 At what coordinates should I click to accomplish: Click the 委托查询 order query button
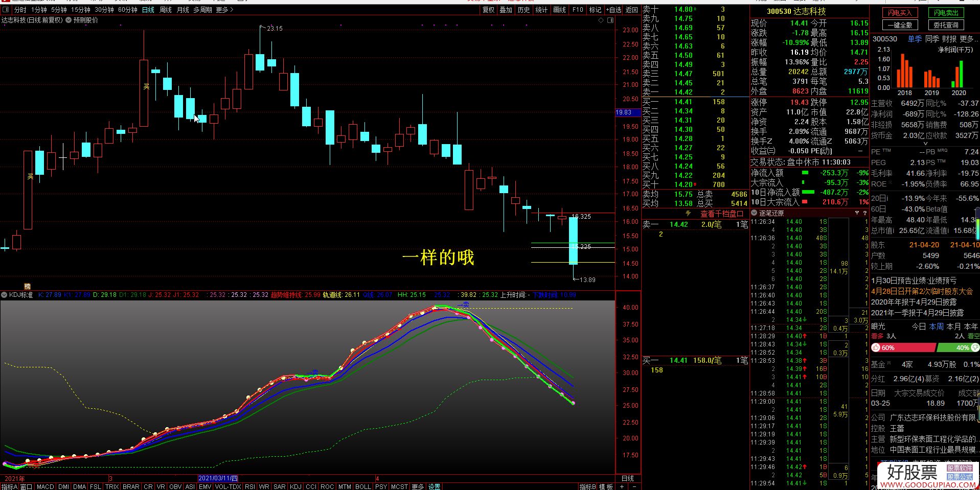[x=946, y=25]
